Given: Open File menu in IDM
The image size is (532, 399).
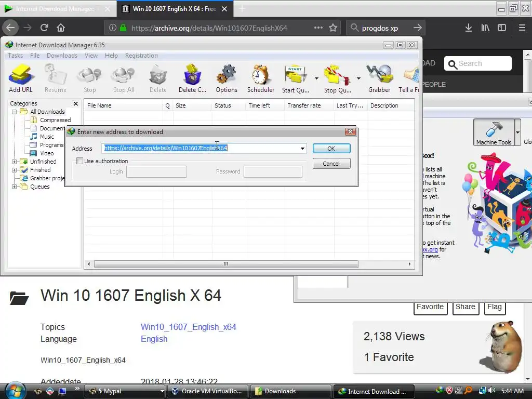Looking at the screenshot, I should [35, 55].
